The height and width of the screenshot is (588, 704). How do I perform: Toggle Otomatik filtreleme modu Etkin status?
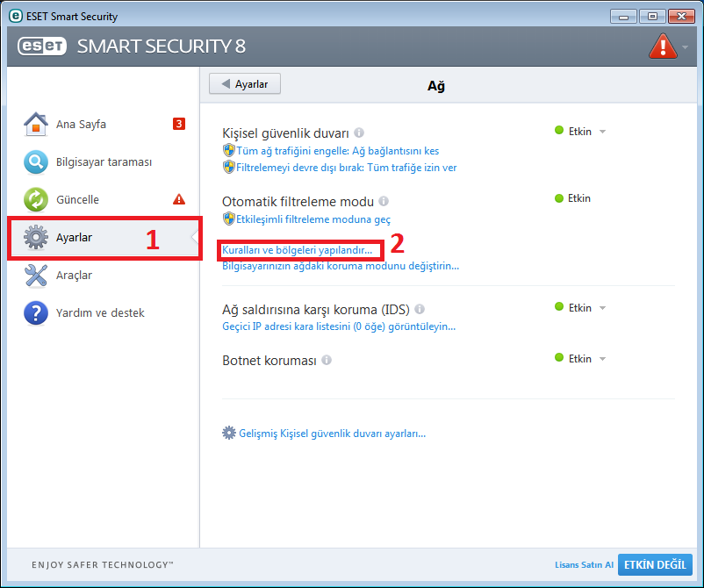coord(572,198)
